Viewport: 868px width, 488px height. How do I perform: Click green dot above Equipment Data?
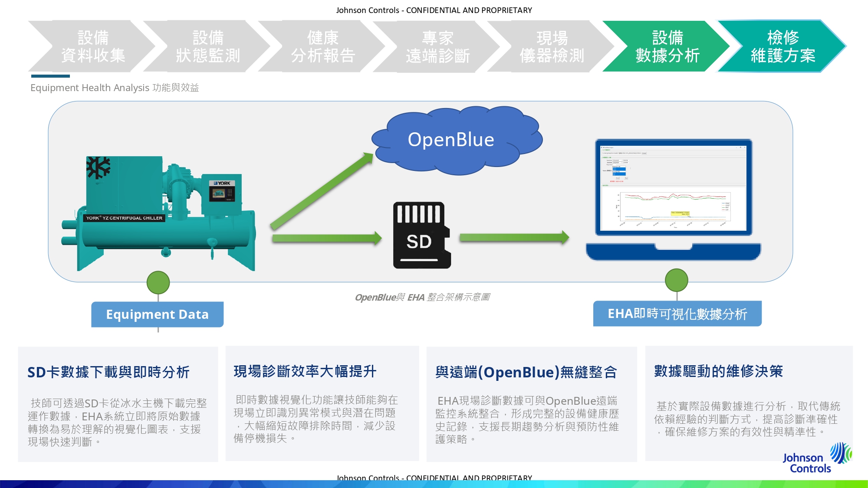(158, 283)
